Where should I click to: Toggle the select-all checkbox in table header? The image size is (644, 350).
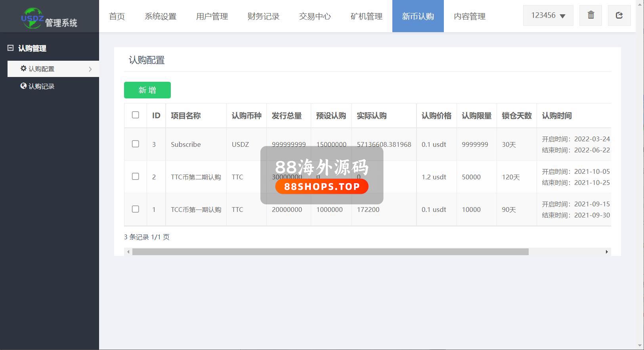tap(135, 115)
